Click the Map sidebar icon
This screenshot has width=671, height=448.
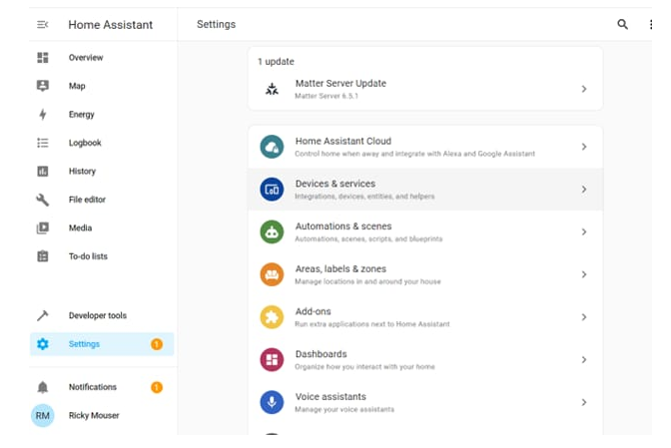[x=42, y=86]
